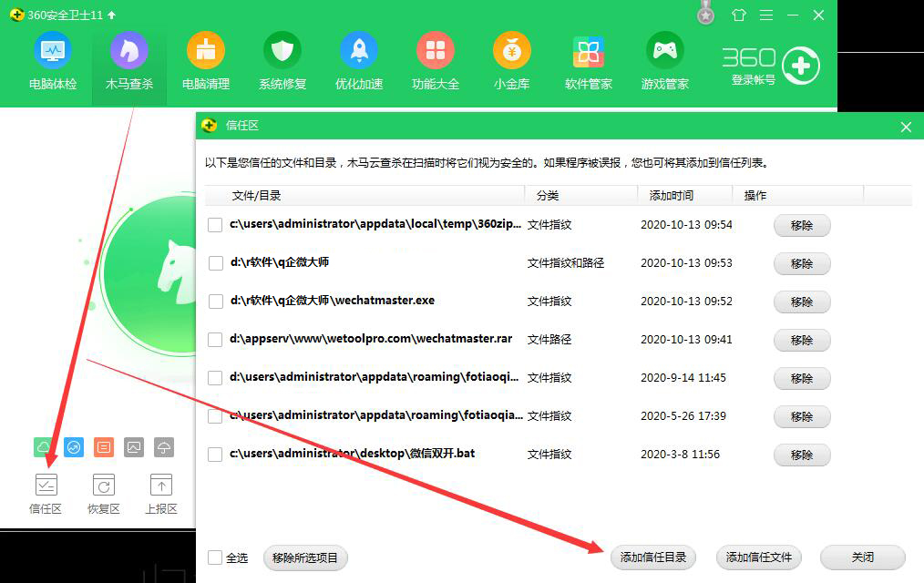Go to 系统修复 system repair
This screenshot has width=924, height=583.
coord(282,61)
